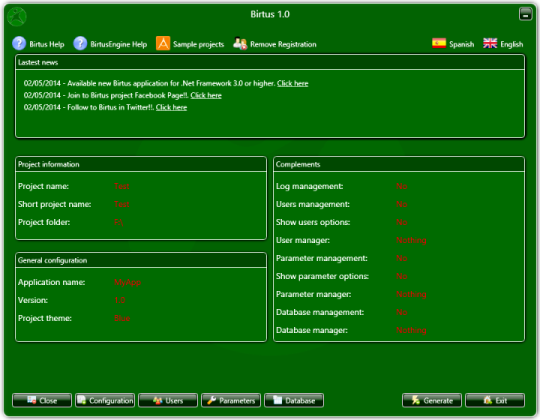Click Parameter management value No

402,258
